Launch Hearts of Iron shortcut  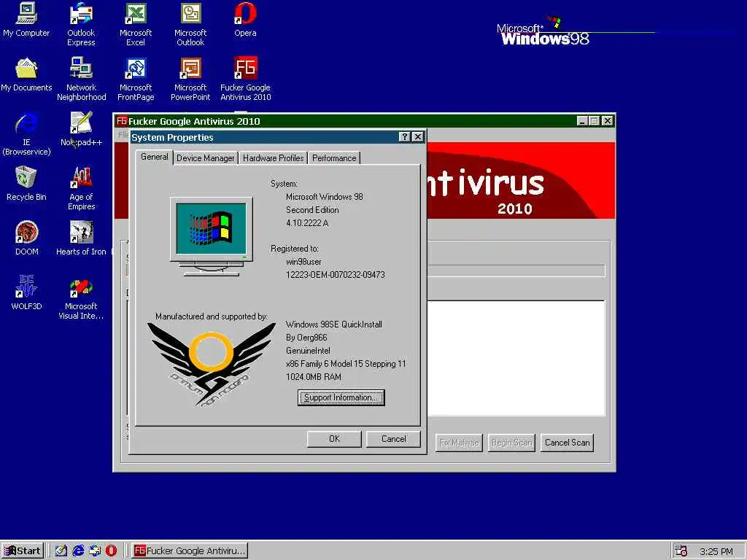point(82,238)
